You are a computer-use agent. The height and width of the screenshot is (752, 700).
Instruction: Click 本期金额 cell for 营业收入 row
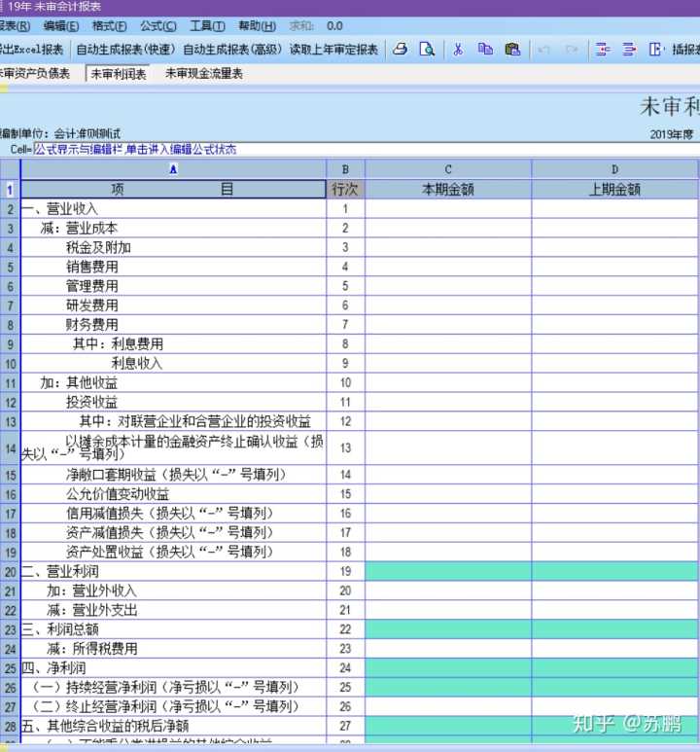coord(448,208)
